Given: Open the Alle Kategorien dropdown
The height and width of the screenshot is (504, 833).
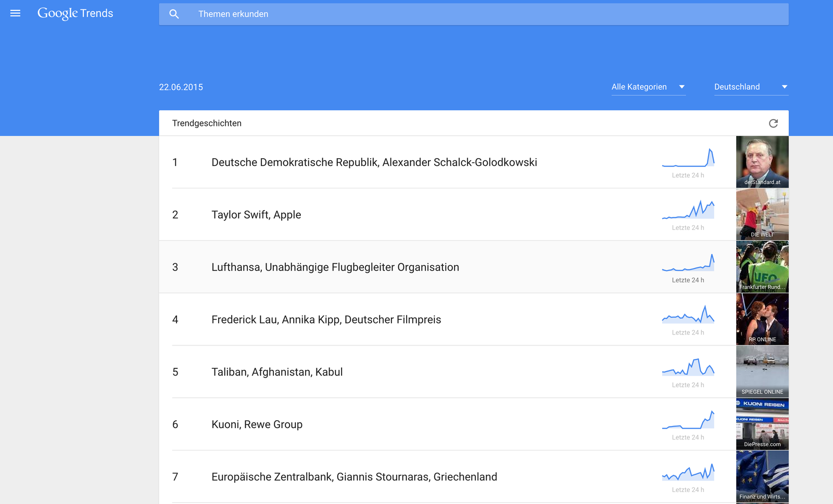Looking at the screenshot, I should pyautogui.click(x=648, y=87).
